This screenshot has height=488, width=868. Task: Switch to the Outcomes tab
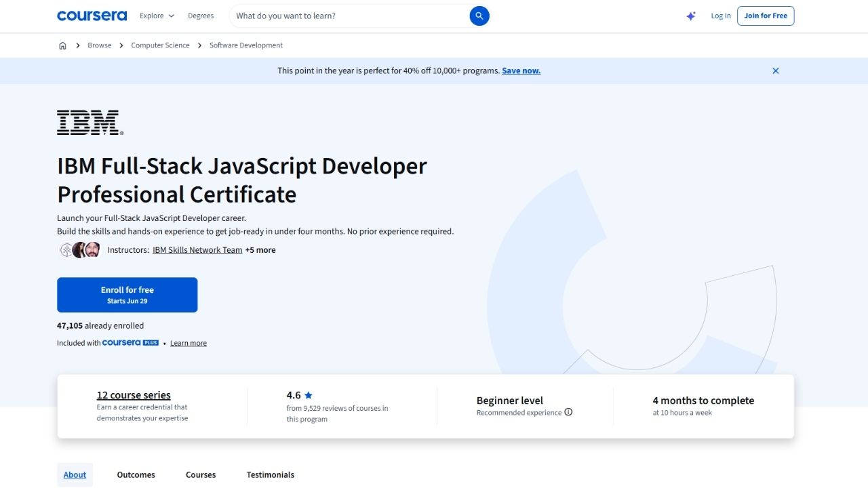click(x=136, y=475)
